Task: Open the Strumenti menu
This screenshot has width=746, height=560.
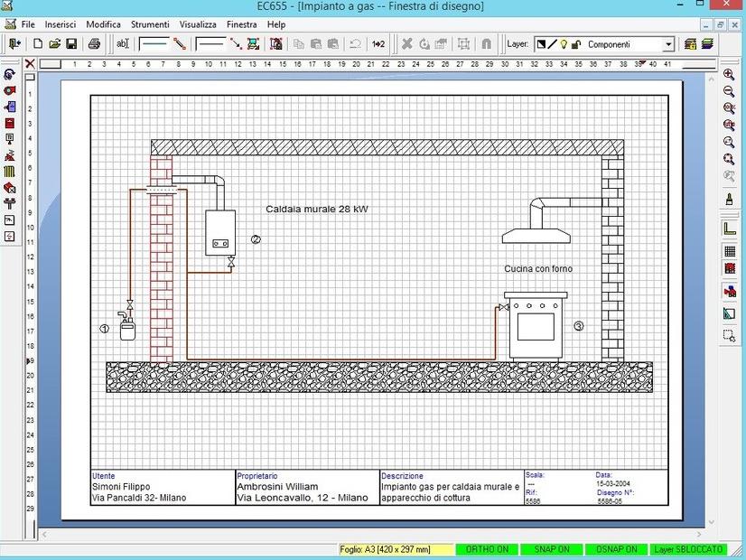Action: [149, 24]
